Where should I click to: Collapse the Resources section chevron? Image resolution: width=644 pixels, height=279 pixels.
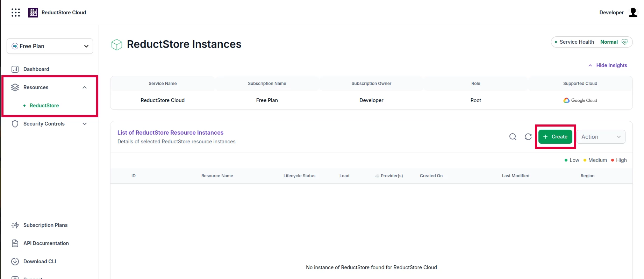pos(85,87)
